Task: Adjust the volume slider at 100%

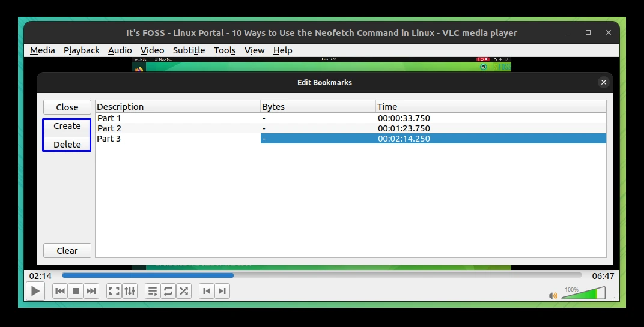Action: tap(583, 293)
